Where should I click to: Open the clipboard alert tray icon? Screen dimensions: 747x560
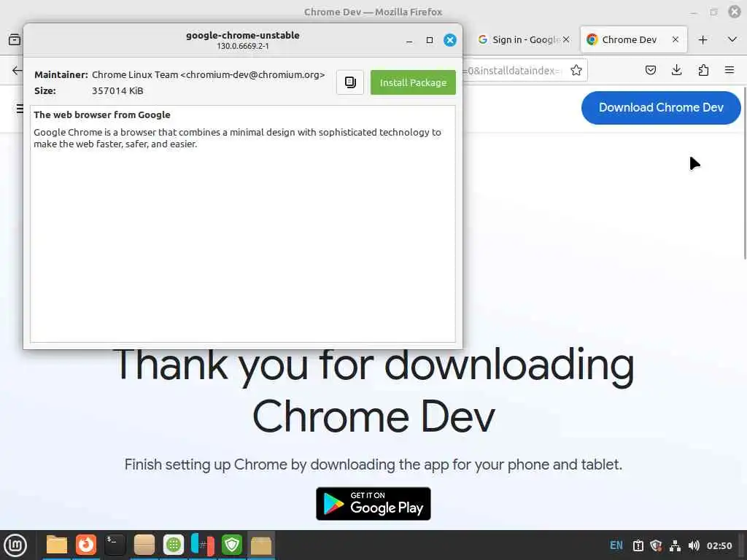pyautogui.click(x=638, y=545)
